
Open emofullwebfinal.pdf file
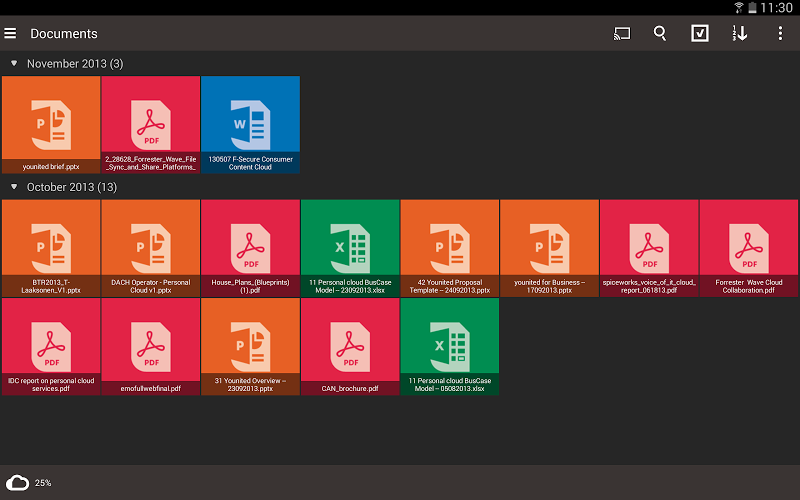click(150, 346)
